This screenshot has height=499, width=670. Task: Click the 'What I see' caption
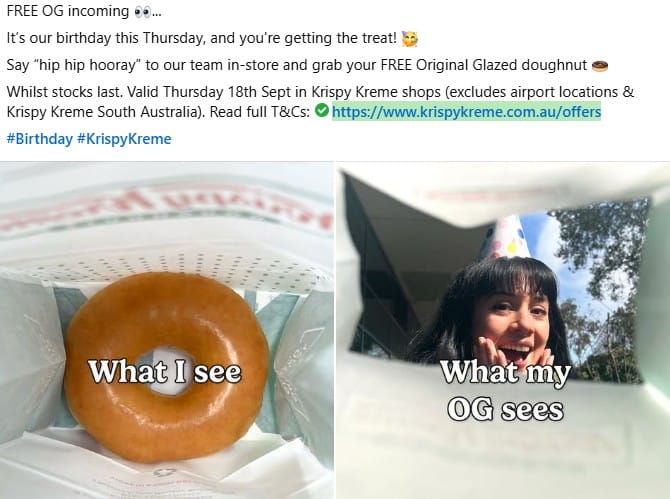click(x=165, y=371)
